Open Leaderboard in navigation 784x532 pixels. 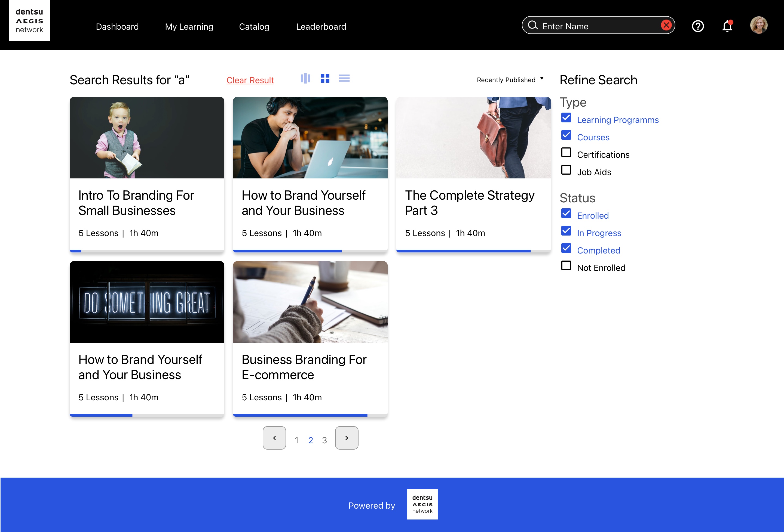click(321, 27)
